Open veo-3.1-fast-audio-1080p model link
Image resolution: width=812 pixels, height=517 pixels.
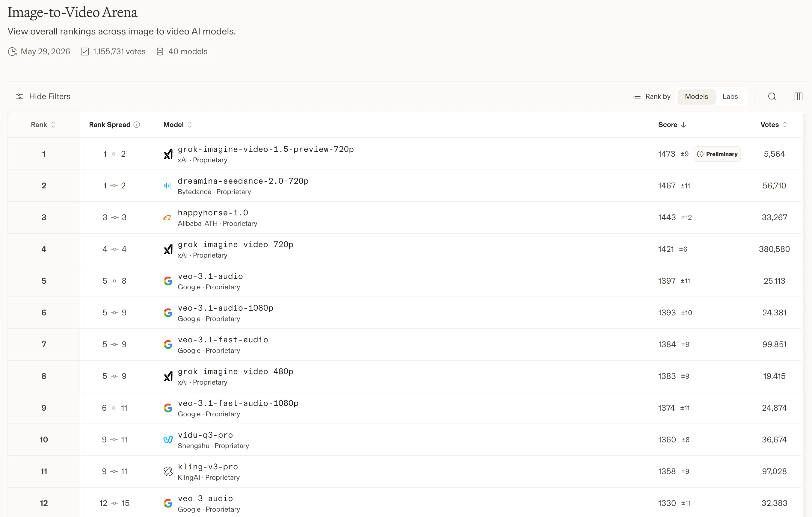pos(238,403)
